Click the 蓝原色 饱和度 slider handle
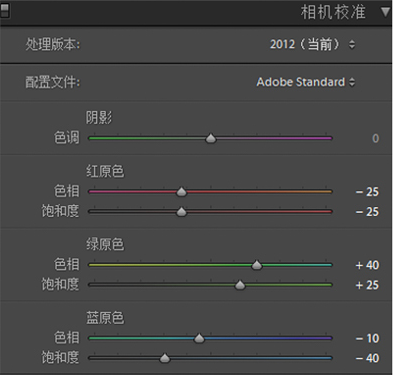 tap(165, 358)
